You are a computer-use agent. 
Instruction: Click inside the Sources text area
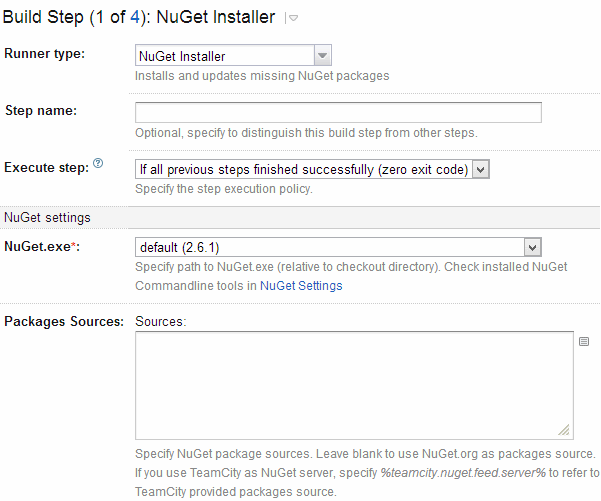(x=355, y=386)
